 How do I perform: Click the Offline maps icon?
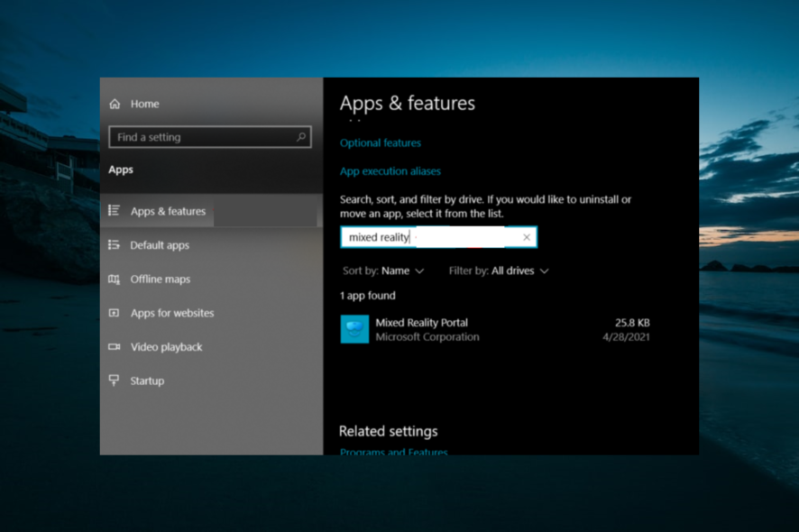point(115,280)
